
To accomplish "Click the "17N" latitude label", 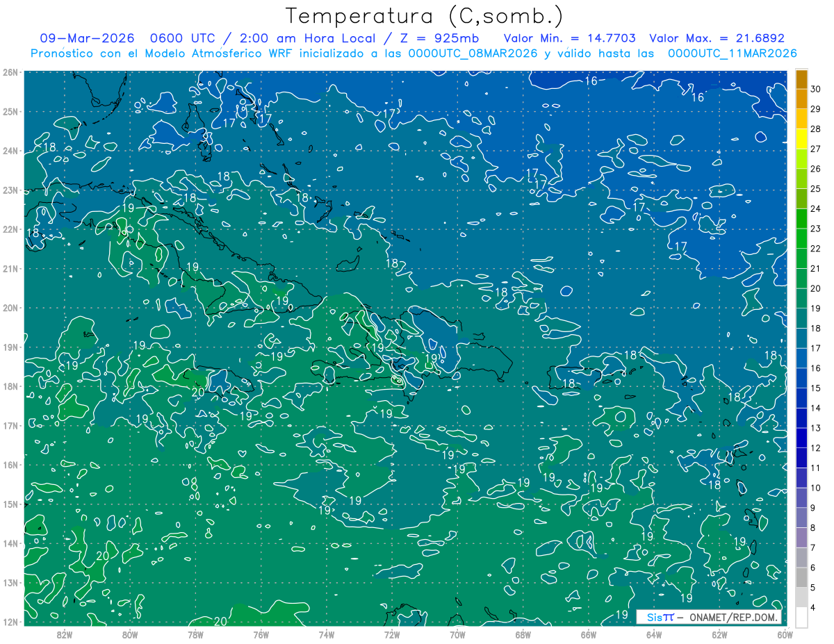I will [10, 425].
